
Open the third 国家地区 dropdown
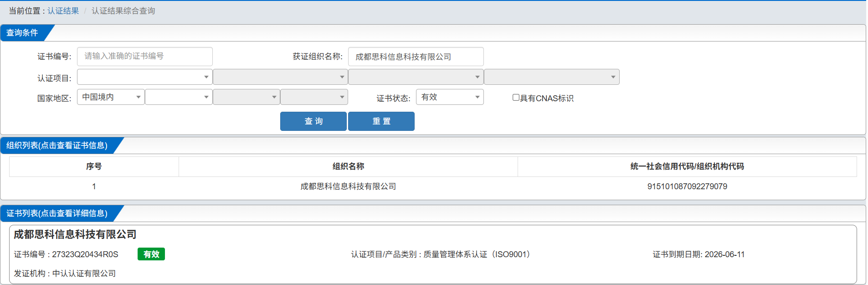pyautogui.click(x=247, y=97)
